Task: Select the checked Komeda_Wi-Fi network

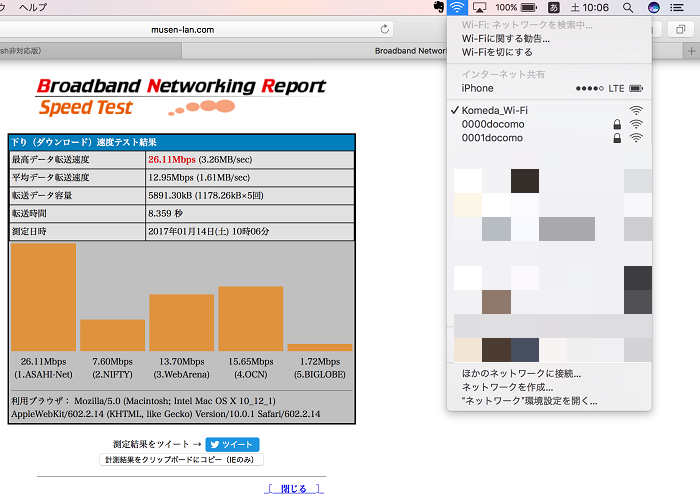Action: click(x=549, y=110)
